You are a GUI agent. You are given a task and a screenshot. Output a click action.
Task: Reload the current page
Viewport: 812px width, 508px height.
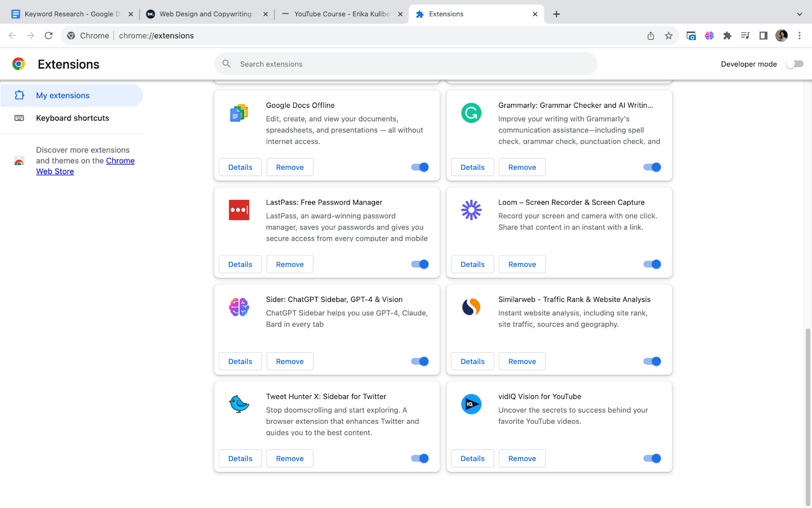pos(49,36)
